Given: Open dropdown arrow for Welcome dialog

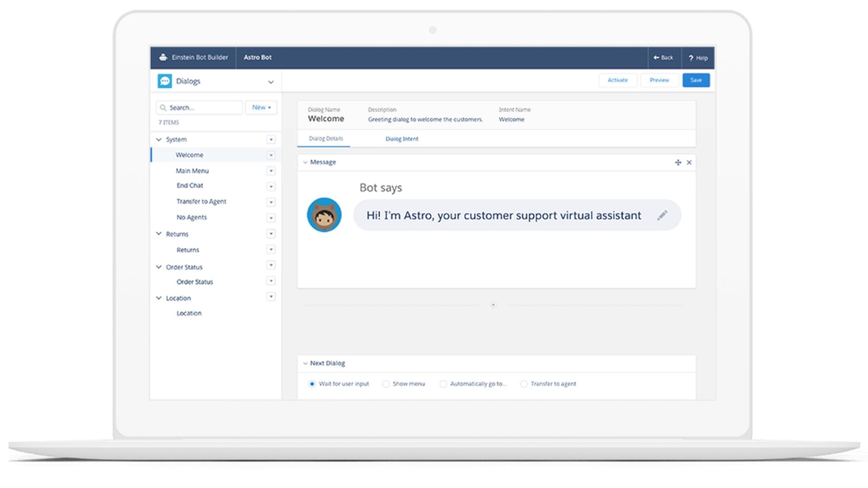Looking at the screenshot, I should [x=271, y=155].
